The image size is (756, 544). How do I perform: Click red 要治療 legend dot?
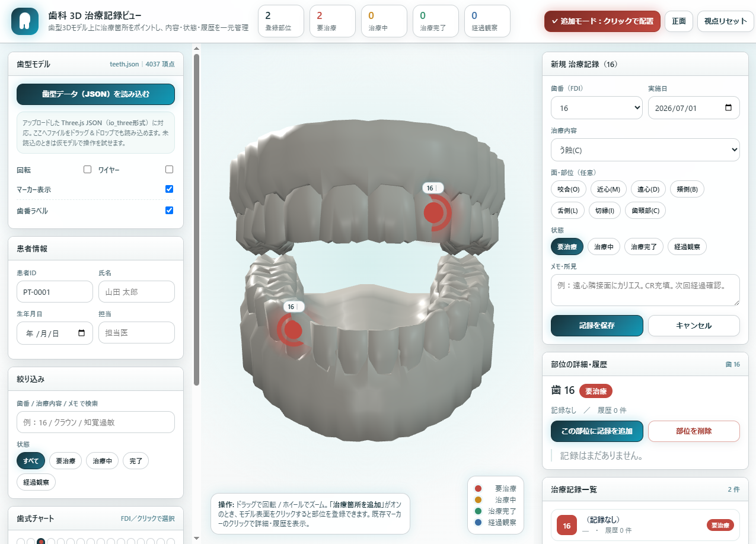[478, 489]
